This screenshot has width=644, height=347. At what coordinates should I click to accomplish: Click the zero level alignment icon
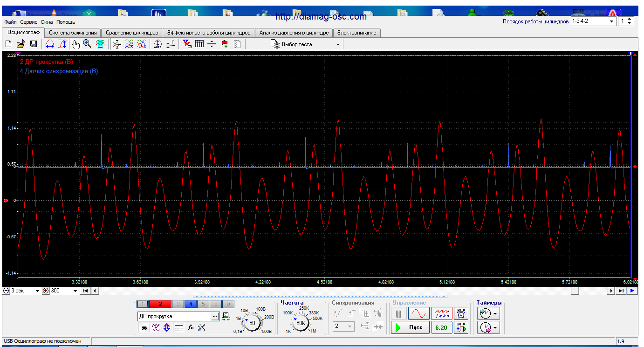[171, 44]
